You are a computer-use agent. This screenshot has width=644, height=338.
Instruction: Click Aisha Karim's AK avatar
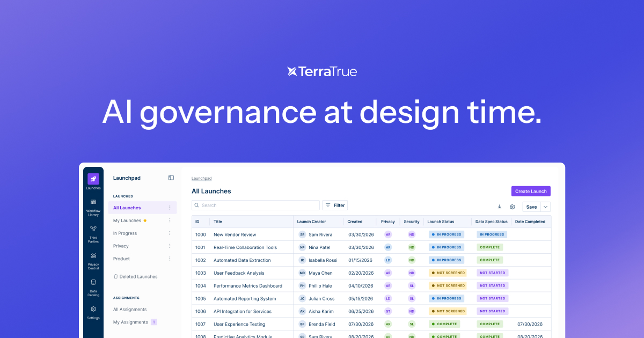[x=302, y=312]
